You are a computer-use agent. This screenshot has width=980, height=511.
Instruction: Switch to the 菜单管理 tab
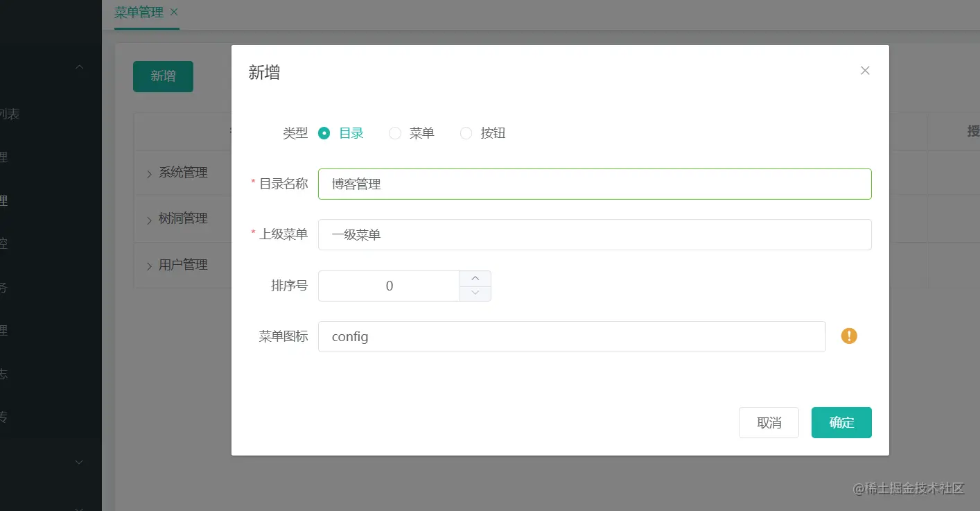click(x=139, y=12)
